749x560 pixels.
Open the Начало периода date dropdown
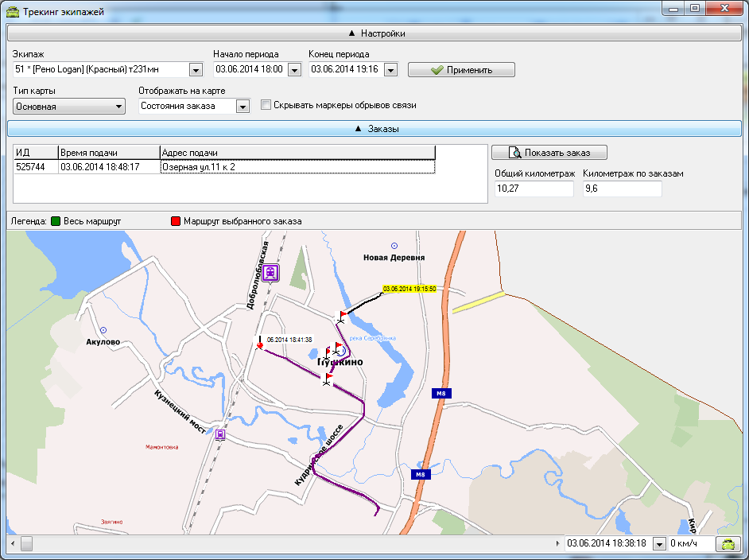[295, 70]
